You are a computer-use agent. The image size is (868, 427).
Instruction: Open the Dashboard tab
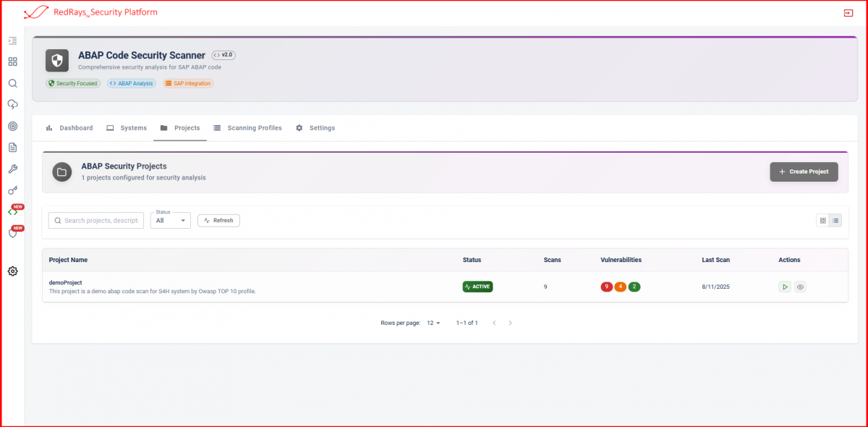(69, 128)
